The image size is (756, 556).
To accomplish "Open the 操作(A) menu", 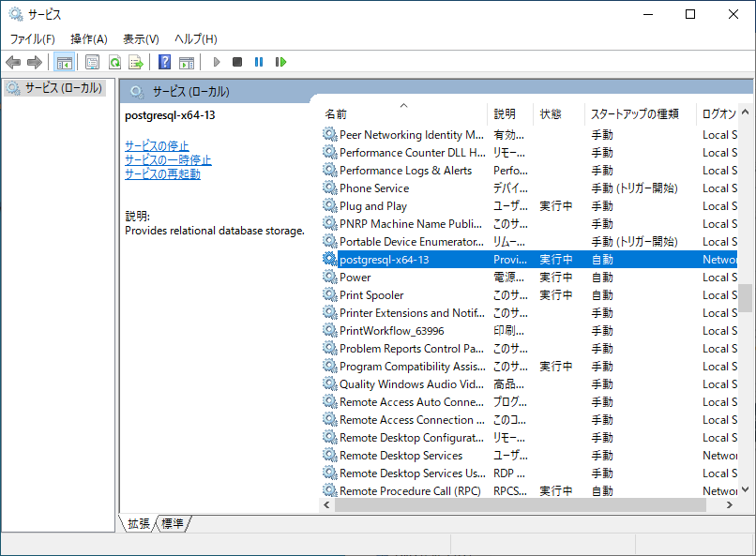I will [89, 38].
